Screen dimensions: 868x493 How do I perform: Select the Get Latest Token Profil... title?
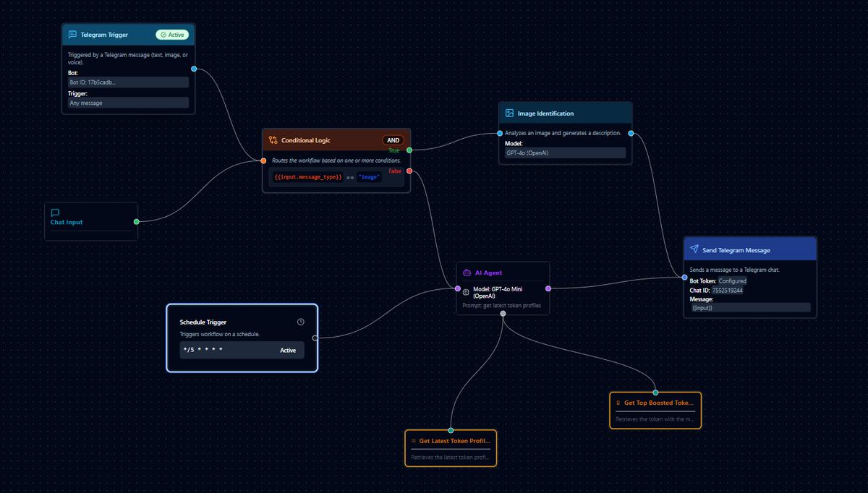[x=455, y=440]
